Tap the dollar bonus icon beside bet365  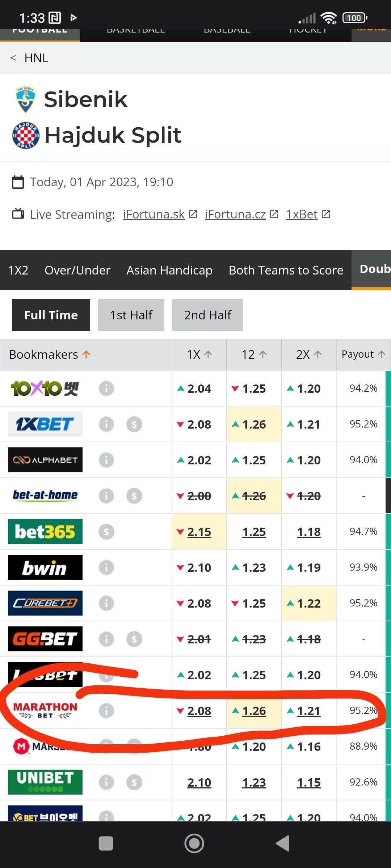tap(106, 532)
